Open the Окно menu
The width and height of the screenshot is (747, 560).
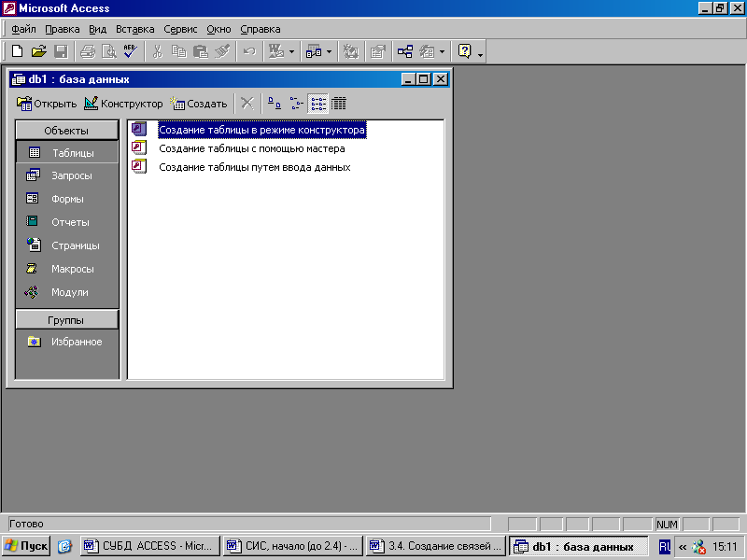pyautogui.click(x=218, y=29)
